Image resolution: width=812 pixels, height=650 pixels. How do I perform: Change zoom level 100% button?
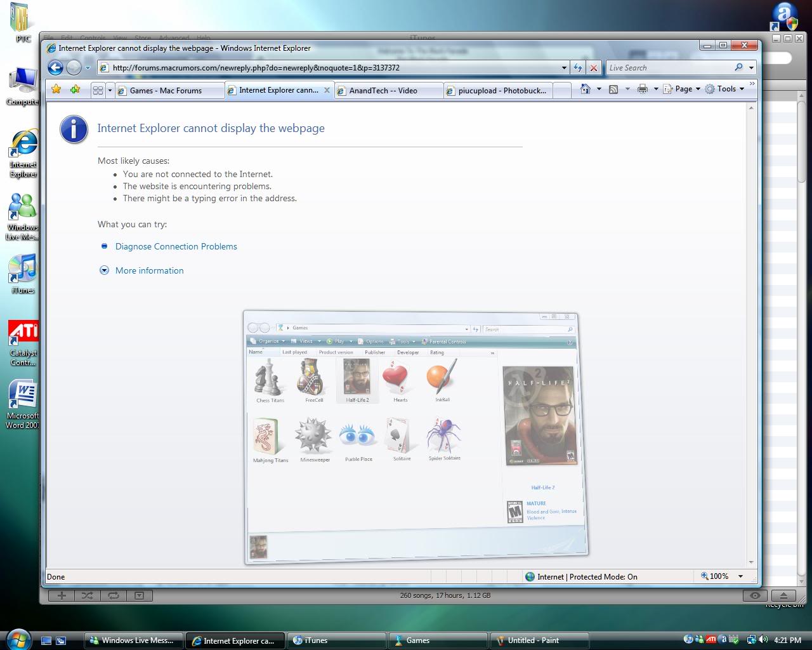[715, 576]
